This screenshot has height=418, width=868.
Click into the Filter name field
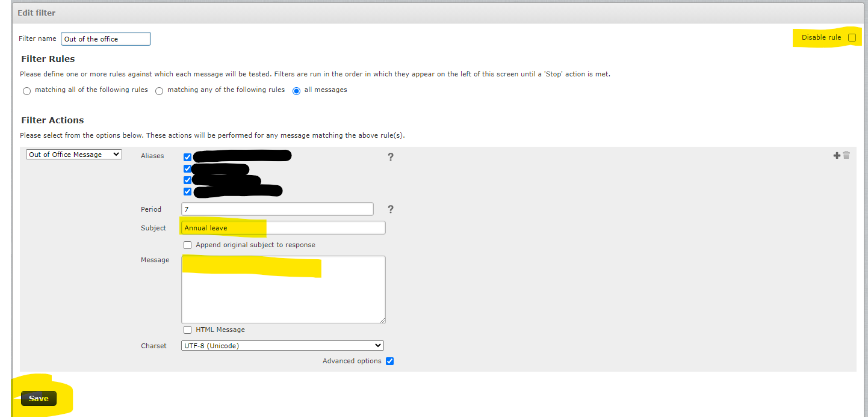[105, 38]
